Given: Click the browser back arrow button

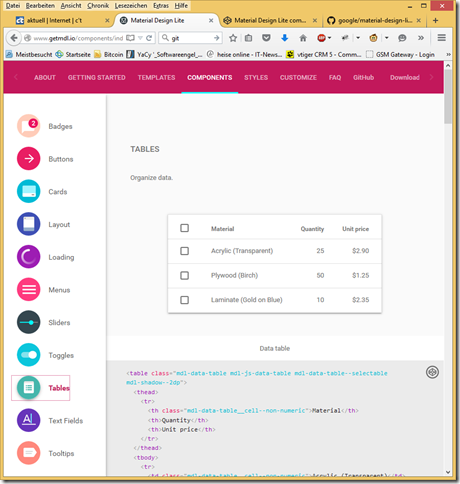Looking at the screenshot, I should coord(14,38).
